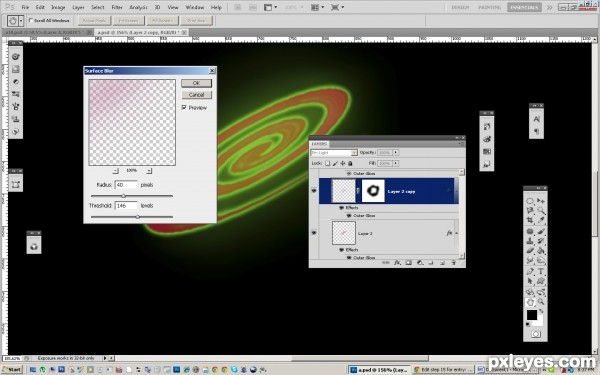Viewport: 600px width, 375px height.
Task: Click the lock all padlock icon
Action: point(350,163)
